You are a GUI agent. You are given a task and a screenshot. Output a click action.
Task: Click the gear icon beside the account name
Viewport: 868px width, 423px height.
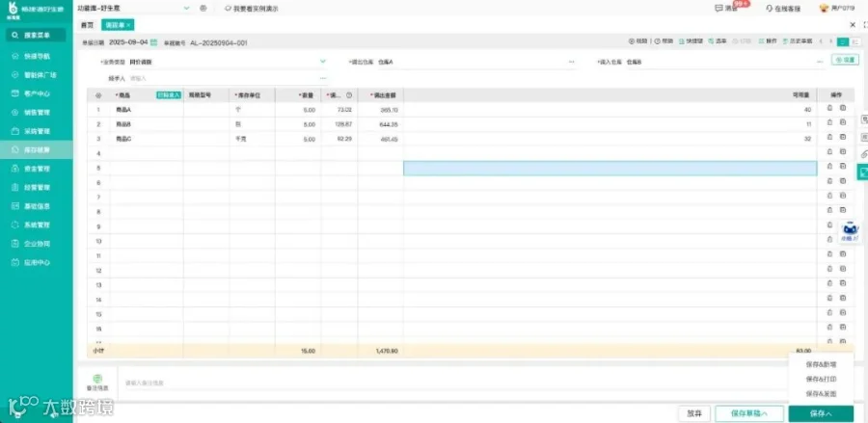tap(203, 9)
